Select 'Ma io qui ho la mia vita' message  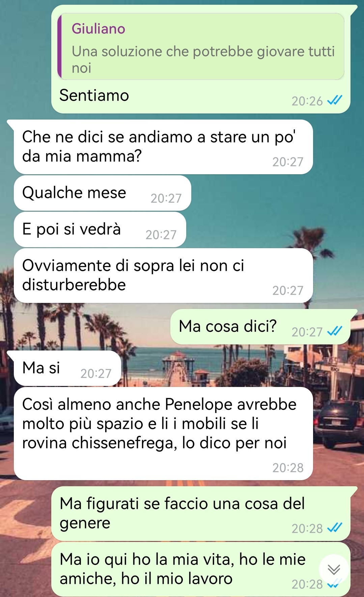(201, 569)
